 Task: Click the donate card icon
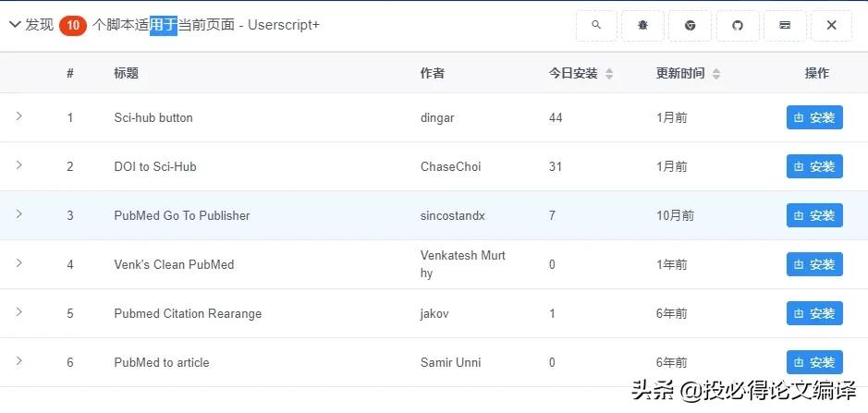pyautogui.click(x=785, y=25)
